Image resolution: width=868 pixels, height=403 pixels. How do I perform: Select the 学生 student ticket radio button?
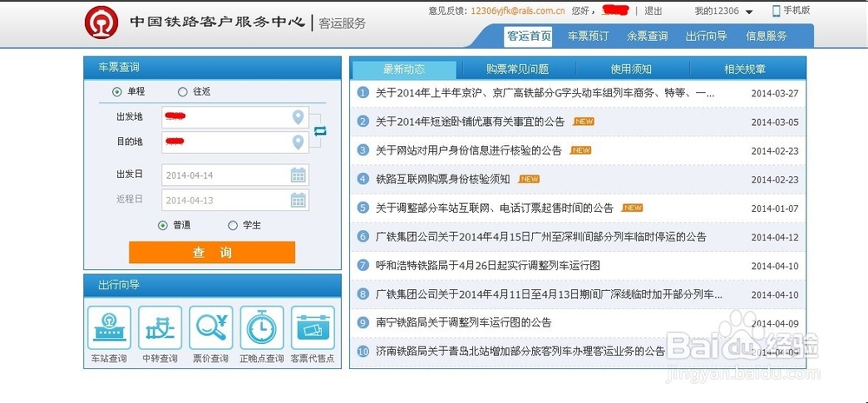click(233, 225)
